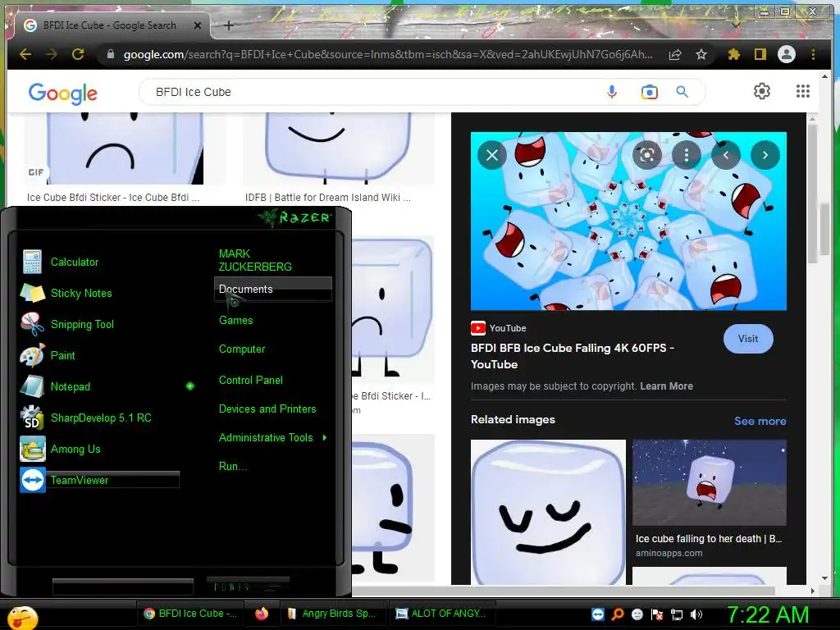This screenshot has width=840, height=630.
Task: Click the Chrome address bar URL
Action: (388, 54)
